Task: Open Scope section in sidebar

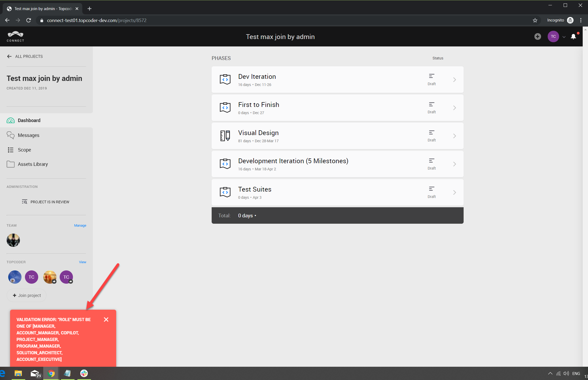Action: point(24,150)
